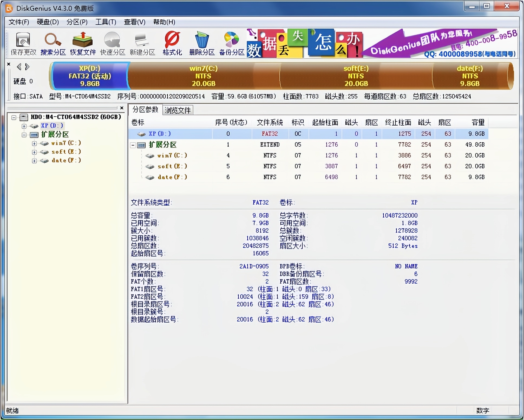The height and width of the screenshot is (420, 524).
Task: Click the New Partition (新建分区) icon
Action: pos(142,40)
